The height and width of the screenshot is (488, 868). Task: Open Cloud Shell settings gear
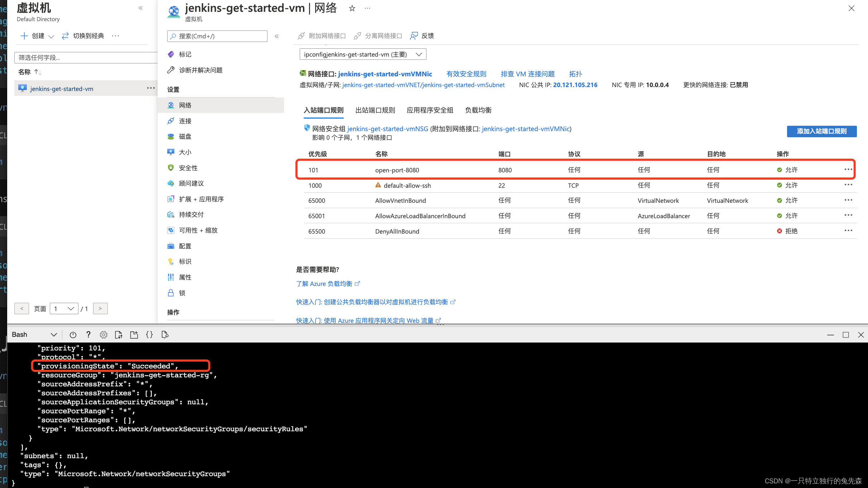[x=103, y=335]
